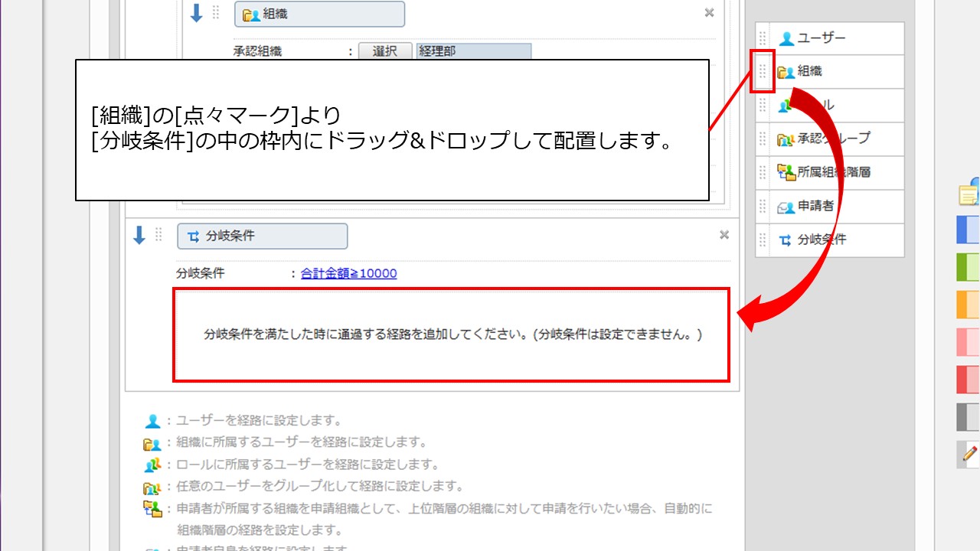This screenshot has width=980, height=551.
Task: Click the 分岐条件 icon in the route palette
Action: [x=785, y=240]
